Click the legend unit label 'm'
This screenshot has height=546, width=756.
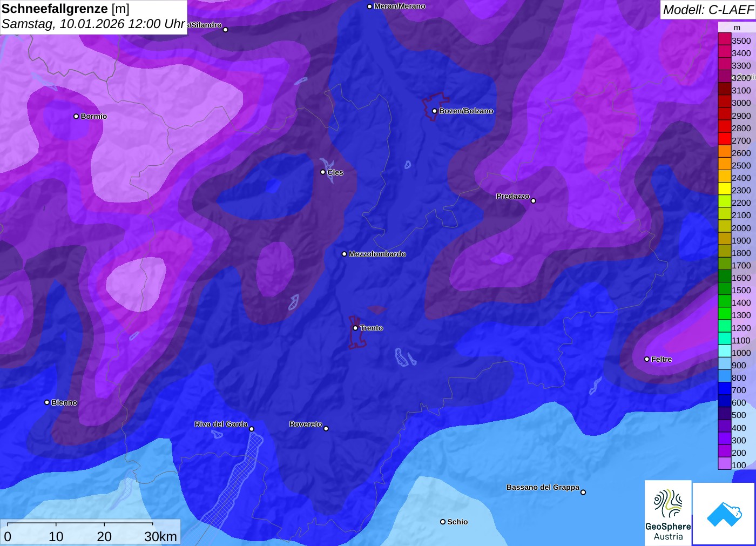(x=737, y=28)
